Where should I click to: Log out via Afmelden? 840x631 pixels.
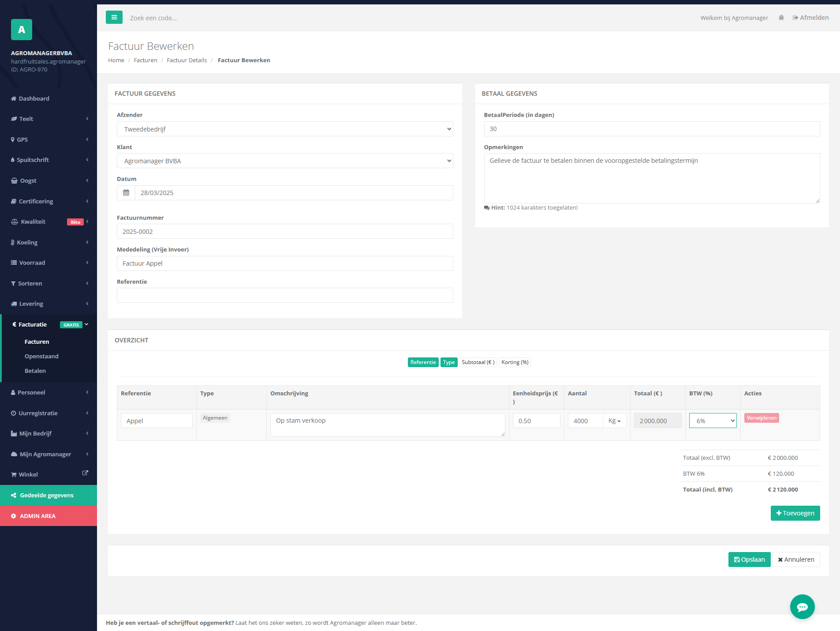tap(810, 18)
